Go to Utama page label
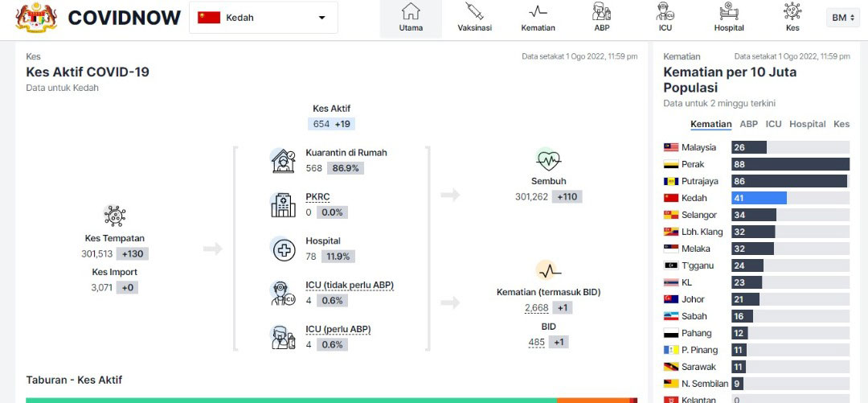The width and height of the screenshot is (868, 403). pyautogui.click(x=411, y=27)
